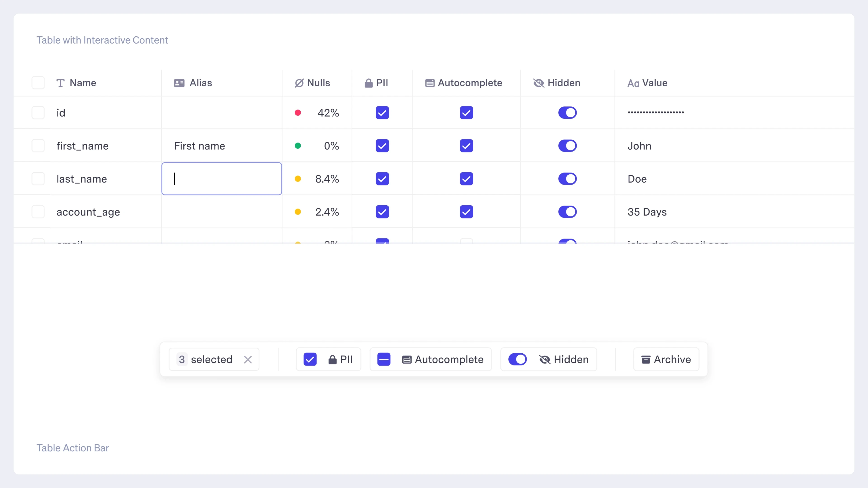Viewport: 868px width, 488px height.
Task: Turn off Hidden toggle for first_name row
Action: point(567,146)
